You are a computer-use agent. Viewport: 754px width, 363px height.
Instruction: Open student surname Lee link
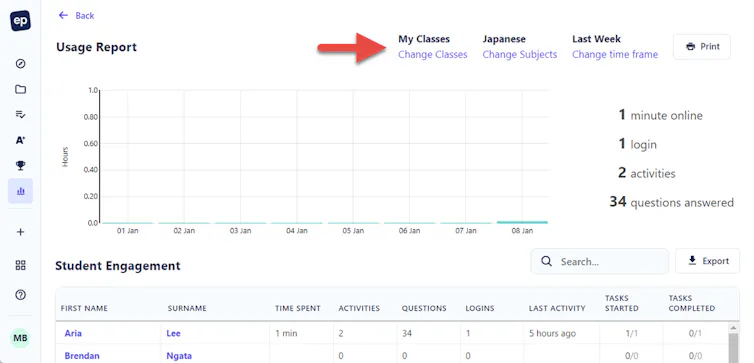[x=174, y=333]
